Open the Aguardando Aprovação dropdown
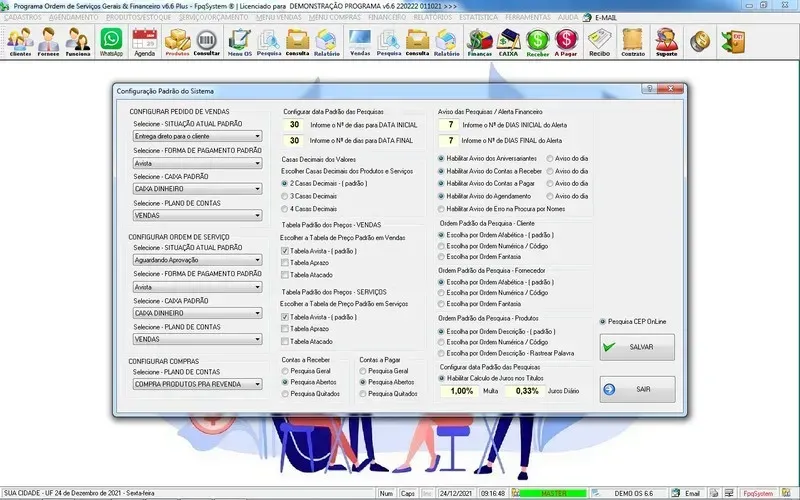The image size is (800, 500). (x=257, y=260)
